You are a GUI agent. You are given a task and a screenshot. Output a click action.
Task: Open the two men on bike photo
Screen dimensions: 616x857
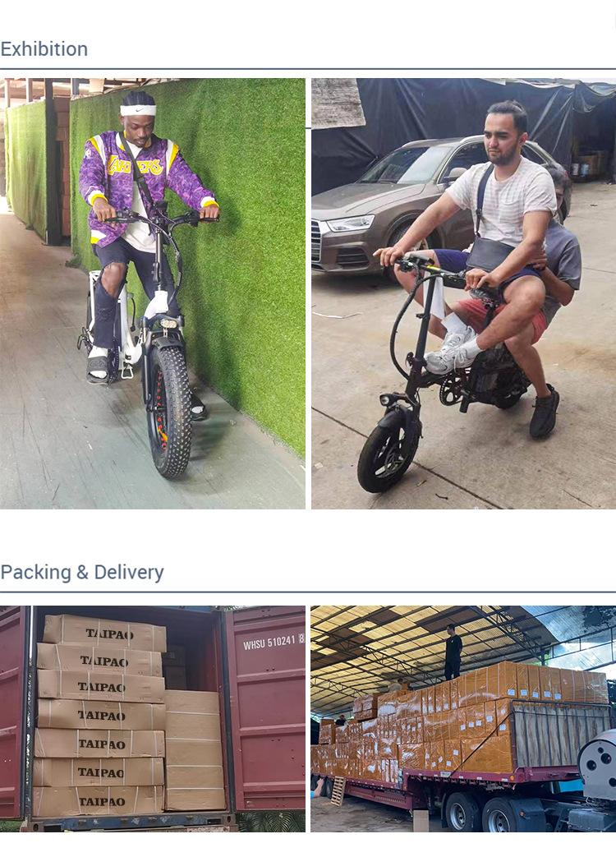pyautogui.click(x=463, y=293)
